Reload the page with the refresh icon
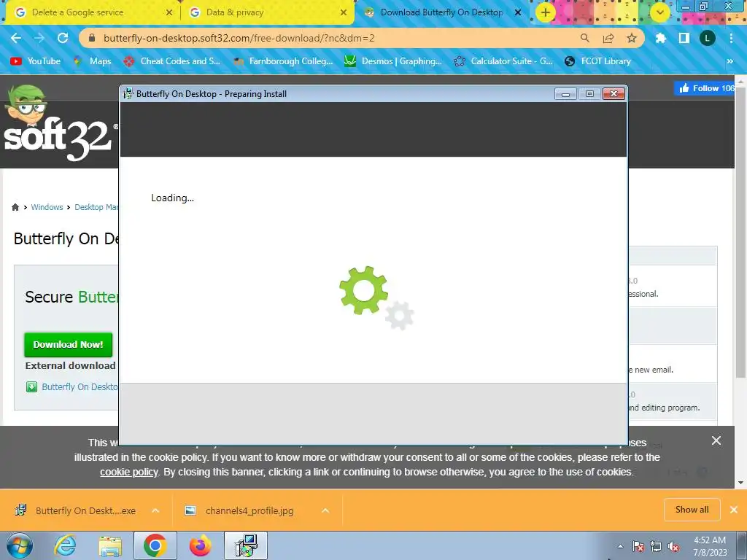 point(63,38)
